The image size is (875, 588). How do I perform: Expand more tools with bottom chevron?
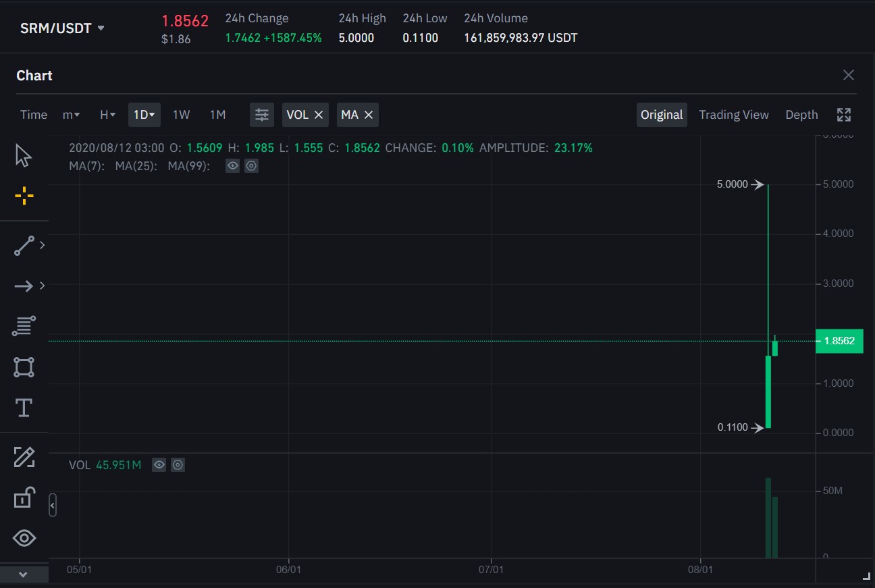23,574
